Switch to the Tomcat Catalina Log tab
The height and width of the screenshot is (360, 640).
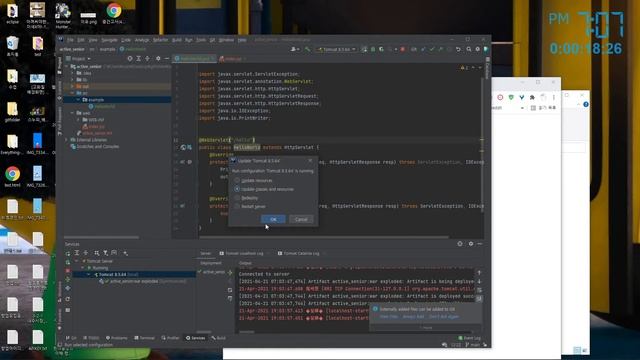coord(301,253)
